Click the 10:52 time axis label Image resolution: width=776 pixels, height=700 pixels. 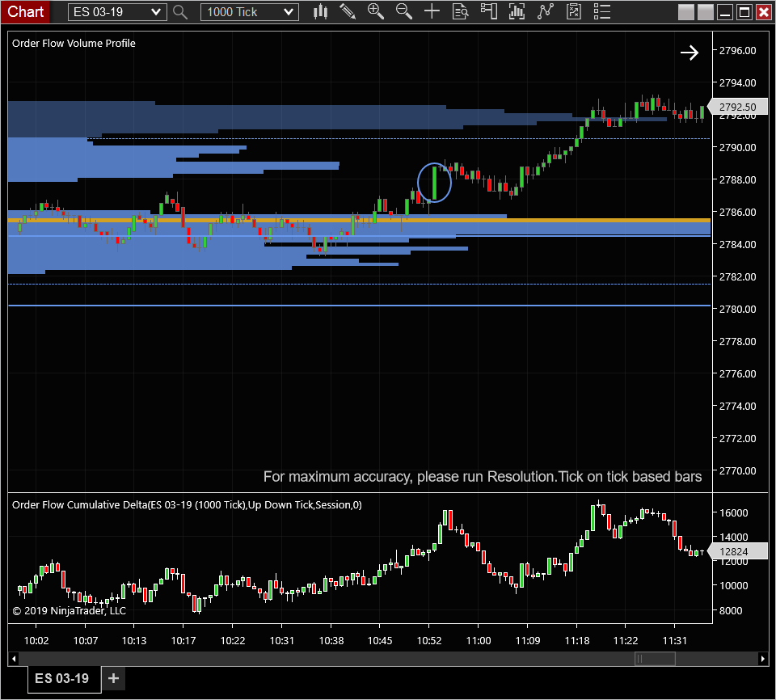tap(429, 641)
